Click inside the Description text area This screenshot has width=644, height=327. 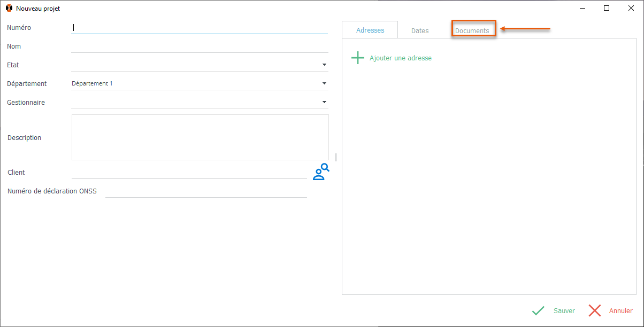[200, 137]
